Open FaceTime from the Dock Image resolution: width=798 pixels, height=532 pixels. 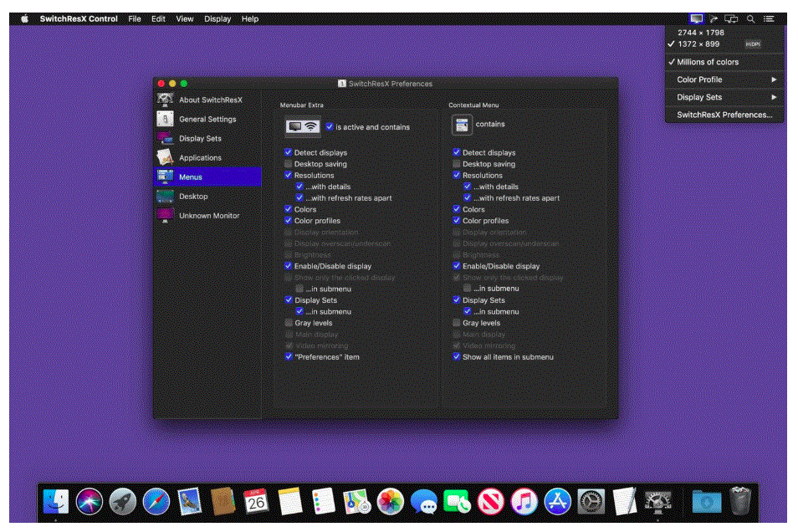pyautogui.click(x=457, y=501)
